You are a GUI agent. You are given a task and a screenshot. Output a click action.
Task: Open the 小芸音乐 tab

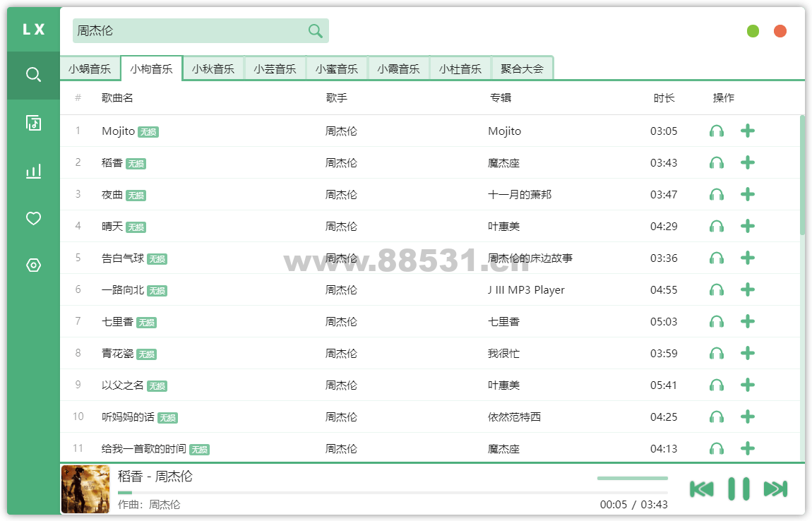275,68
